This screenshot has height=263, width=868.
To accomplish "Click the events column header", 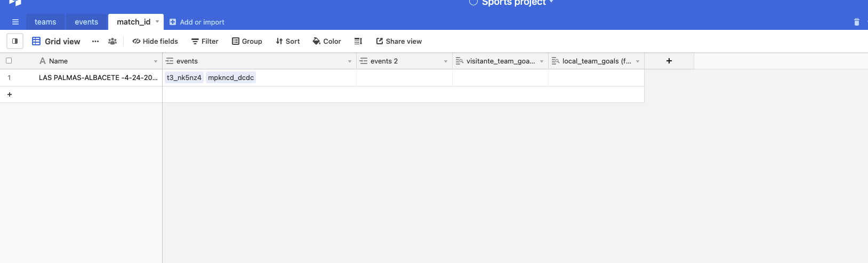I will [x=260, y=61].
